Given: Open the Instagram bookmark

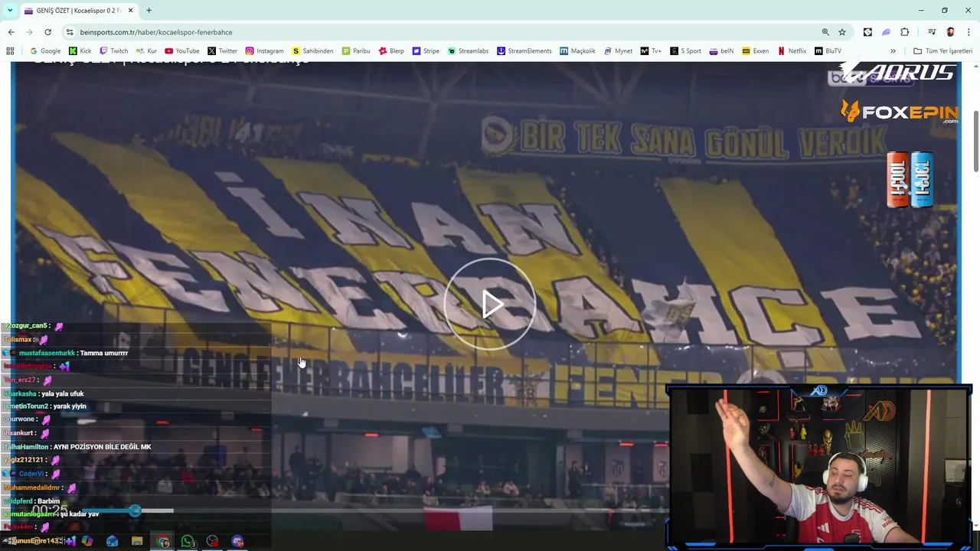Looking at the screenshot, I should 264,51.
